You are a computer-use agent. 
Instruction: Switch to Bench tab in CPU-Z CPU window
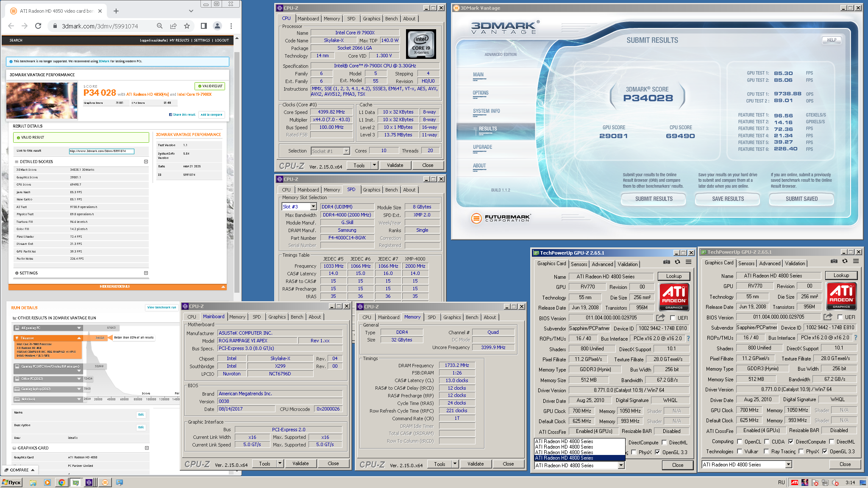pyautogui.click(x=391, y=19)
